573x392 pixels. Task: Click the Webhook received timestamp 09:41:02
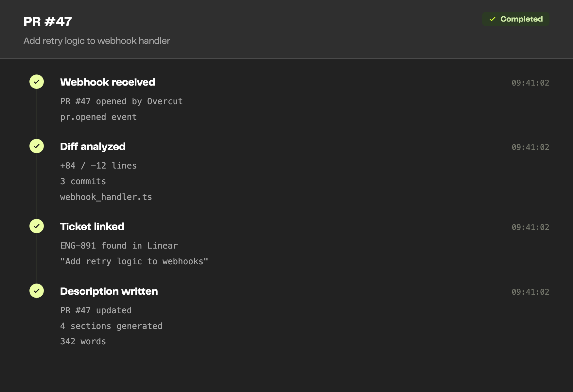pyautogui.click(x=530, y=83)
